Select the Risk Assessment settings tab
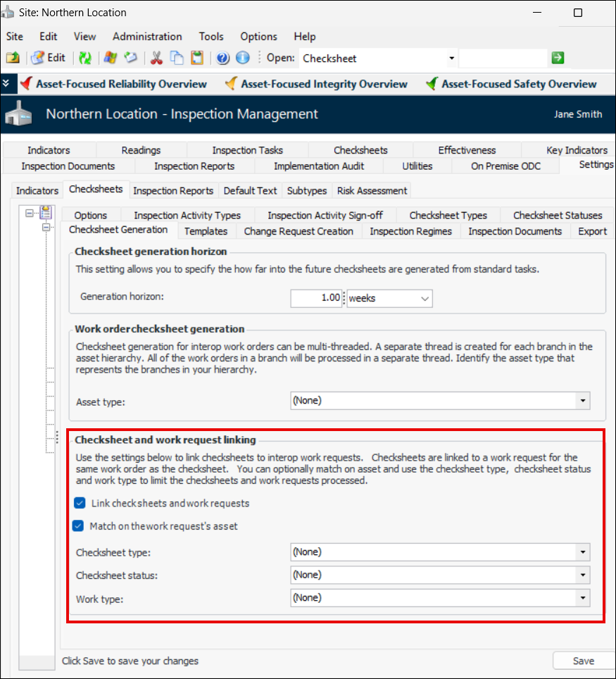 point(372,191)
